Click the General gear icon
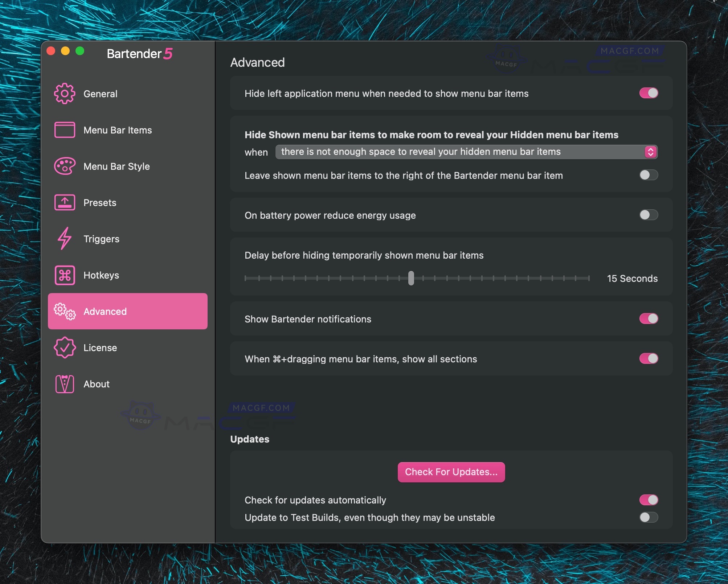 click(x=65, y=94)
